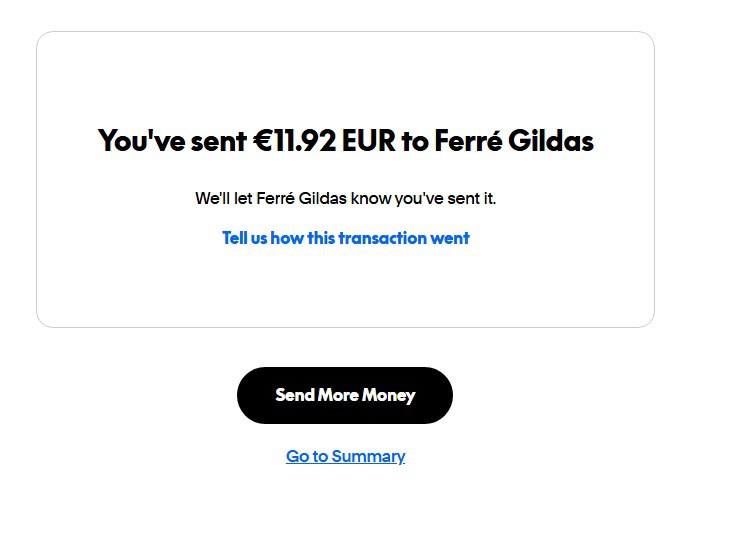Click the €11.92 amount in the heading

[293, 141]
